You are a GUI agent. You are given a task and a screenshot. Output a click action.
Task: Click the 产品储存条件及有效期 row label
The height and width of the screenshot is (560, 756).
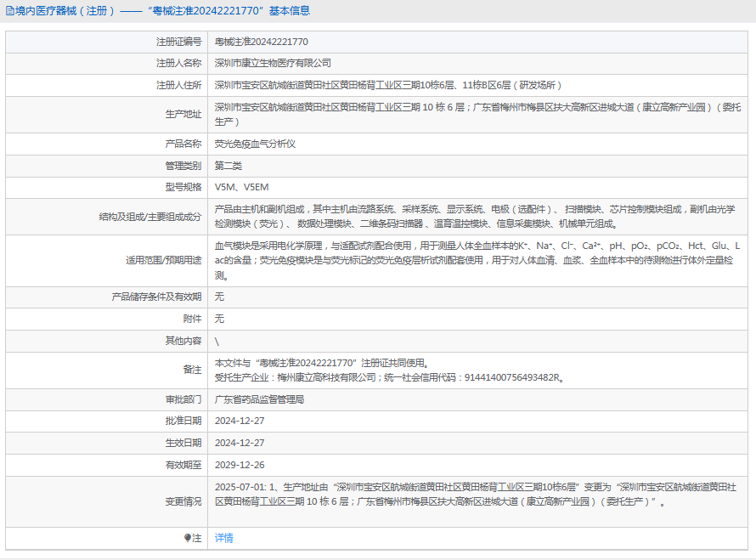[x=156, y=297]
